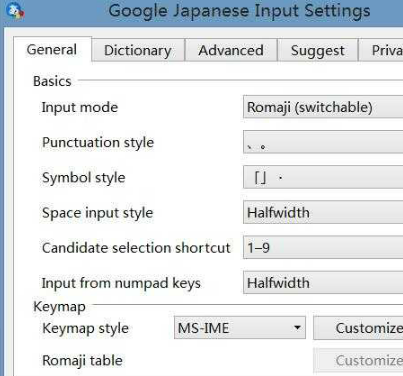Screen dimensions: 403x376
Task: Go to the Suggest tab
Action: (318, 50)
